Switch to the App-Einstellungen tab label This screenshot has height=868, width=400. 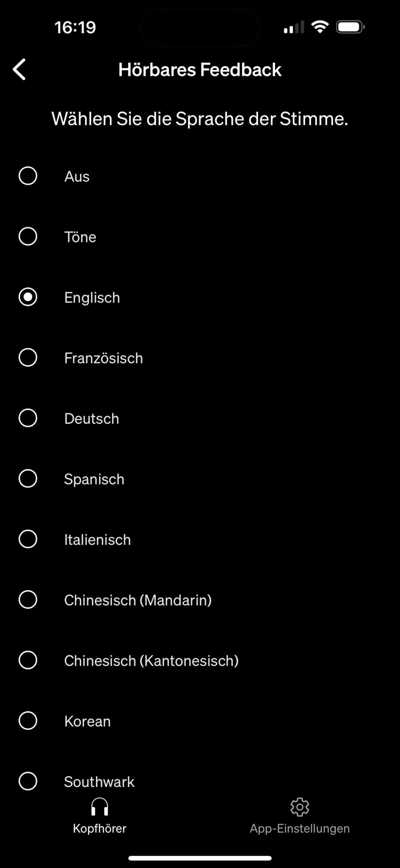[300, 829]
